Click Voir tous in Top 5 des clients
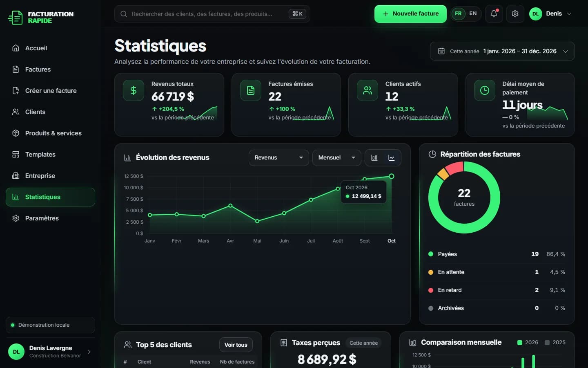 236,345
